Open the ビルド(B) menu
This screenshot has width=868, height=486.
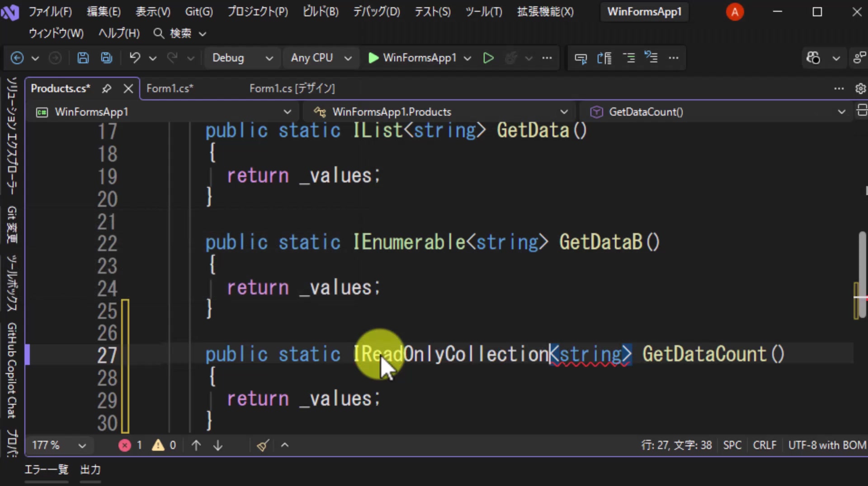coord(321,12)
